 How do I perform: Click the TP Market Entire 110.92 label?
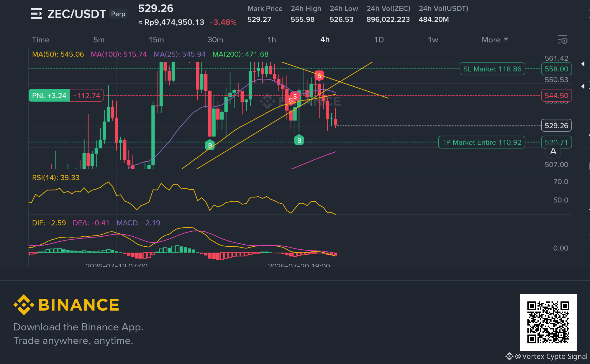[x=482, y=142]
